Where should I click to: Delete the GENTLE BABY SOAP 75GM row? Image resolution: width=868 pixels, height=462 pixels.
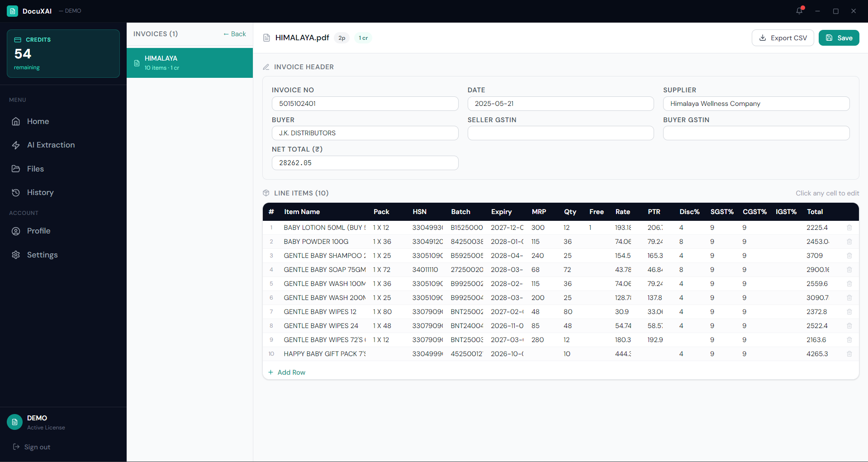[849, 270]
